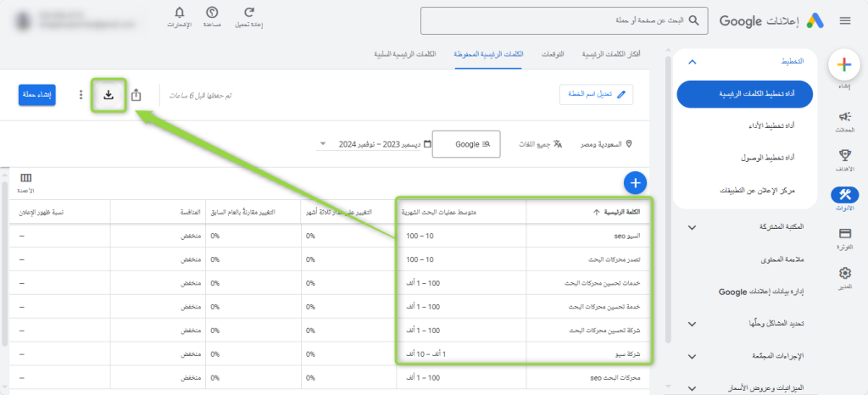Image resolution: width=868 pixels, height=395 pixels.
Task: Switch to negative keywords (الكلمات الرئيسية السلبية) tab
Action: click(404, 54)
